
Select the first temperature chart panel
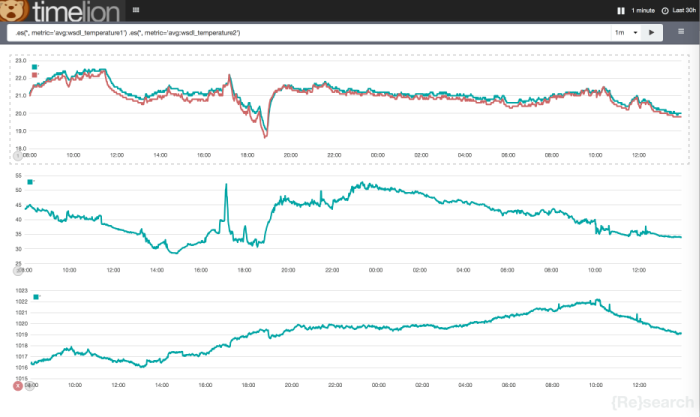coord(350,109)
